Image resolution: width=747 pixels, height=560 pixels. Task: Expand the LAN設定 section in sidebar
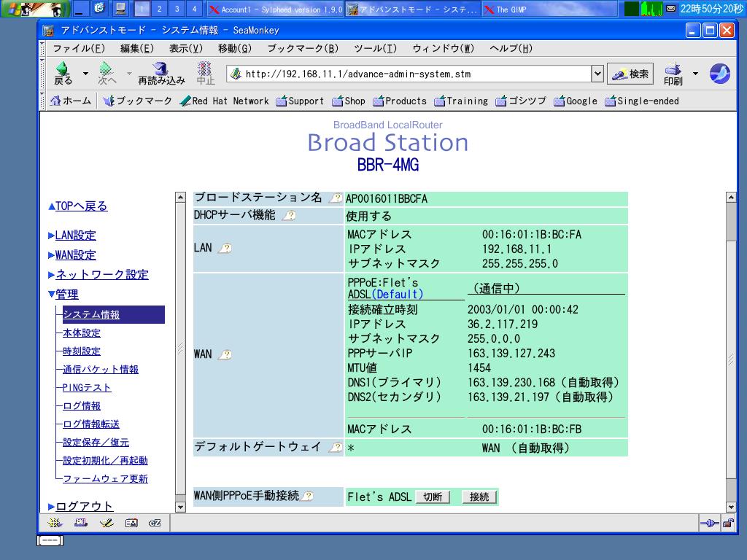click(75, 236)
